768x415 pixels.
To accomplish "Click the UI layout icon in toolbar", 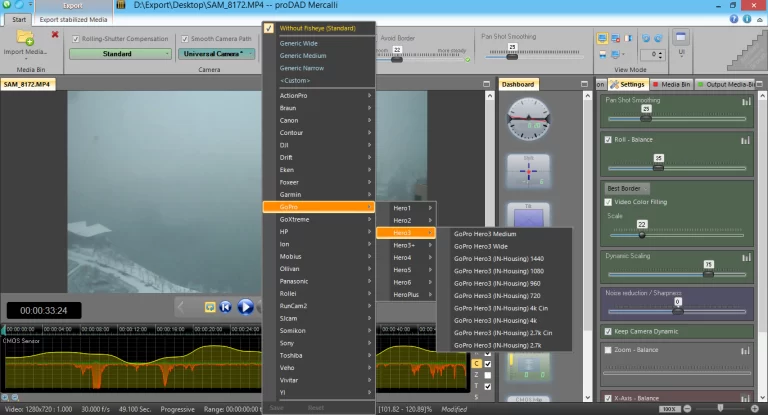I will [x=681, y=38].
